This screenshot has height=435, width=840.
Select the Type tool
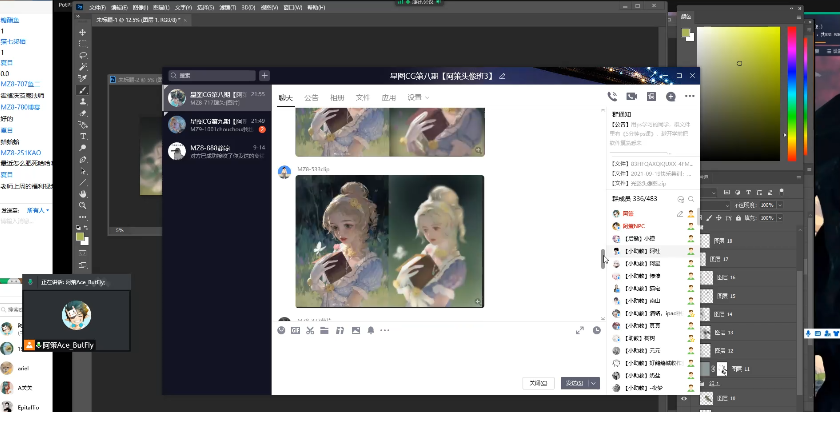click(82, 136)
